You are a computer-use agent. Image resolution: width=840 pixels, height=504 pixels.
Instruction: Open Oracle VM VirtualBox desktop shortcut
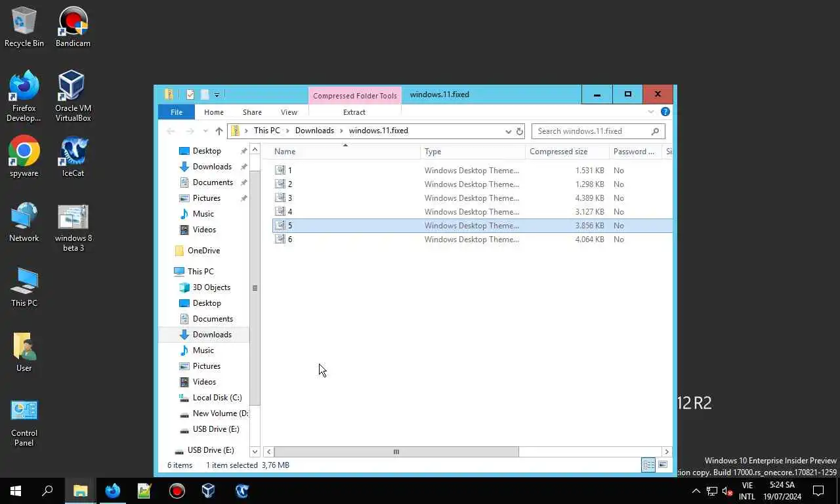(73, 96)
